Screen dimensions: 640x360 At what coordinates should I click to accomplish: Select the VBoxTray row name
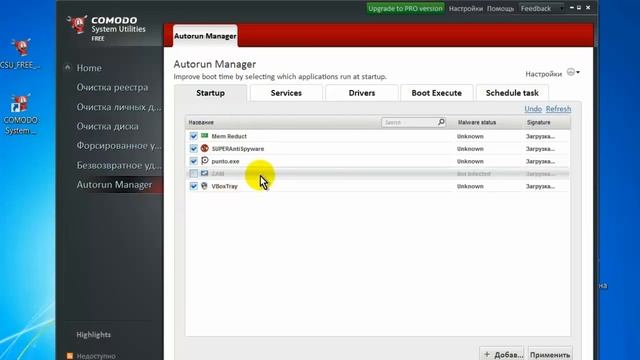coord(224,186)
